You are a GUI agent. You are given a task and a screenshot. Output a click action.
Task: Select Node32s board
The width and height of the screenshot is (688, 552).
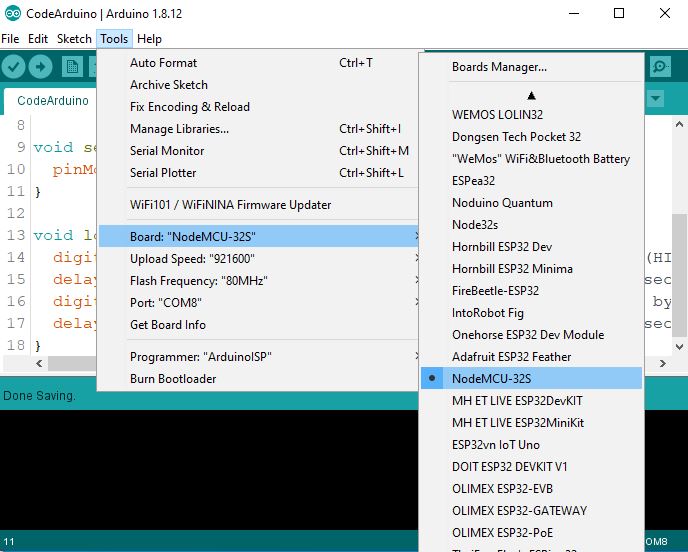531,224
